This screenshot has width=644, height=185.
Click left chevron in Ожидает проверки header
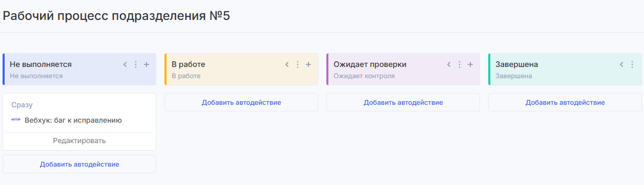click(449, 64)
